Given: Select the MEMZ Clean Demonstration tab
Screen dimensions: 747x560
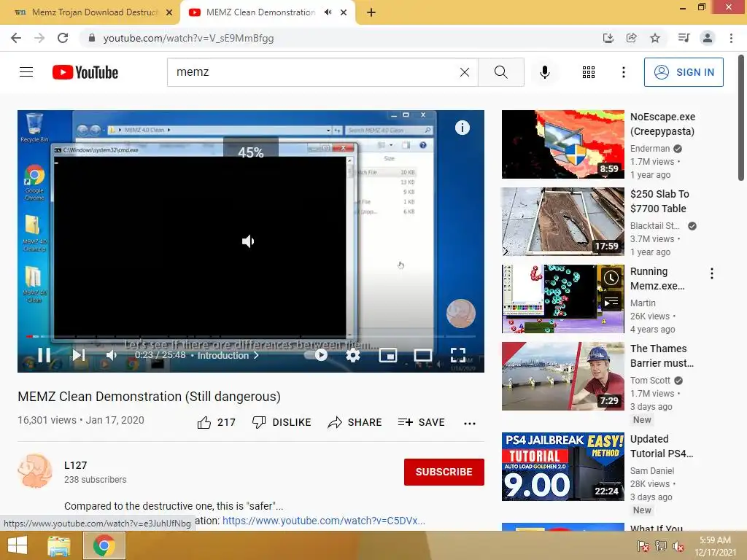Looking at the screenshot, I should click(260, 12).
